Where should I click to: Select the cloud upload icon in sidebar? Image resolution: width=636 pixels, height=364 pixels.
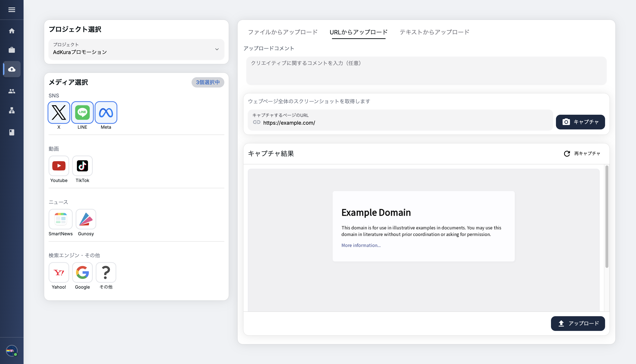point(12,69)
